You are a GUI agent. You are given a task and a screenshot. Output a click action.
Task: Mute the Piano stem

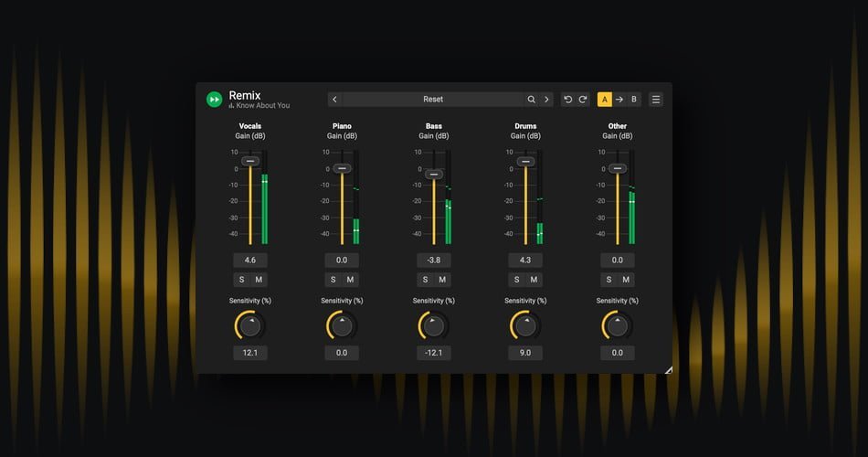[x=350, y=280]
